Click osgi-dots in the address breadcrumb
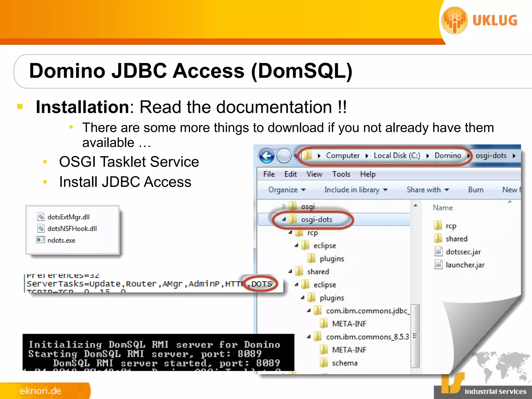This screenshot has width=532, height=399. tap(491, 155)
